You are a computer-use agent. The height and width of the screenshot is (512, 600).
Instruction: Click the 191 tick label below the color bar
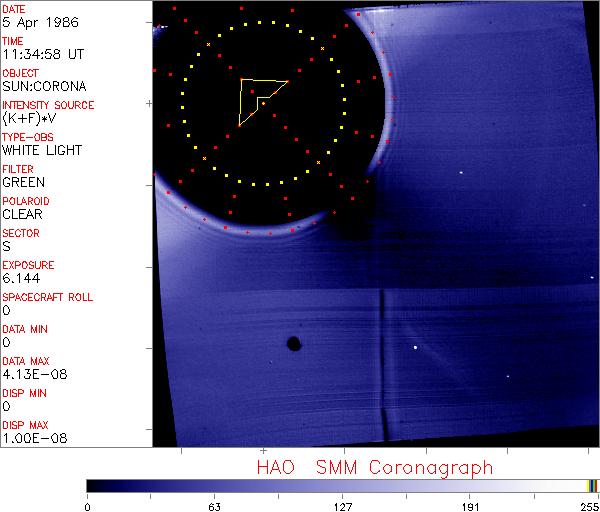(470, 505)
